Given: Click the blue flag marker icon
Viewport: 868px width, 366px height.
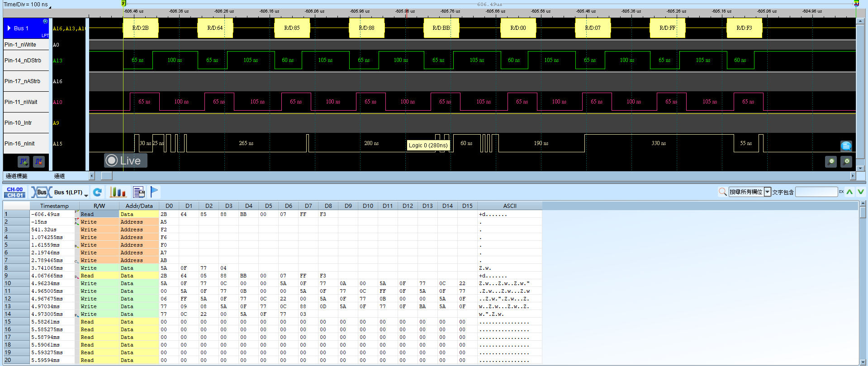Looking at the screenshot, I should click(154, 192).
